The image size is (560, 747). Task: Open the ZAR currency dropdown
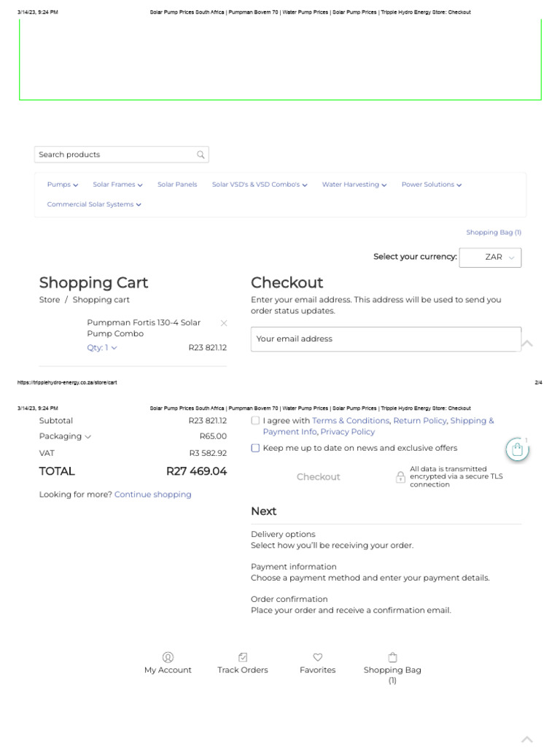[x=490, y=258]
